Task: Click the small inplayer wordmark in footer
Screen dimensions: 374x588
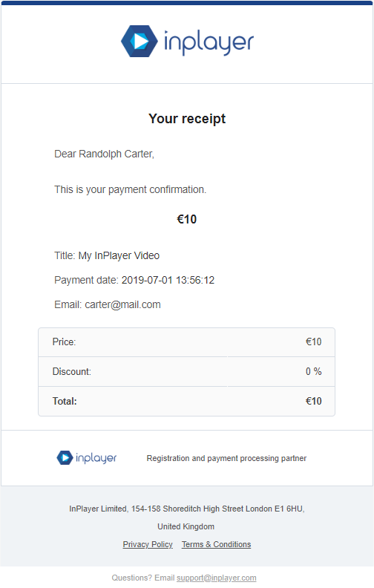Action: [x=96, y=458]
